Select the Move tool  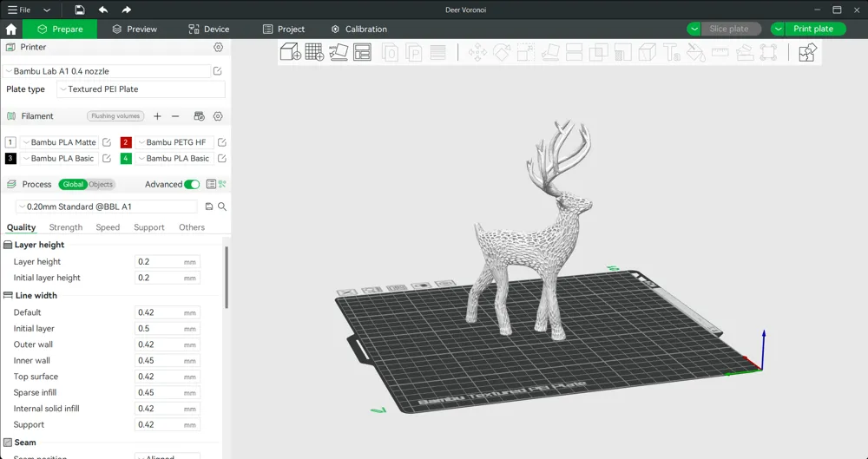click(477, 53)
